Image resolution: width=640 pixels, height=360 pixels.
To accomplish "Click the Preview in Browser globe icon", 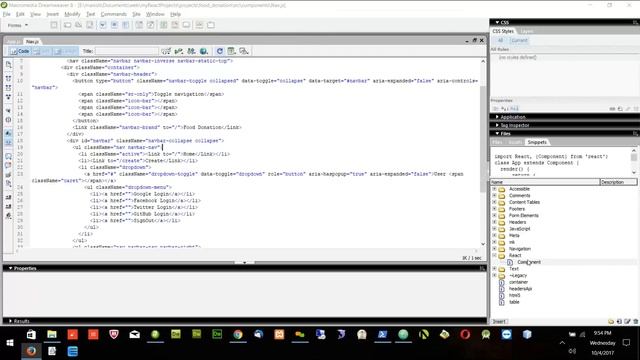I will click(x=204, y=51).
